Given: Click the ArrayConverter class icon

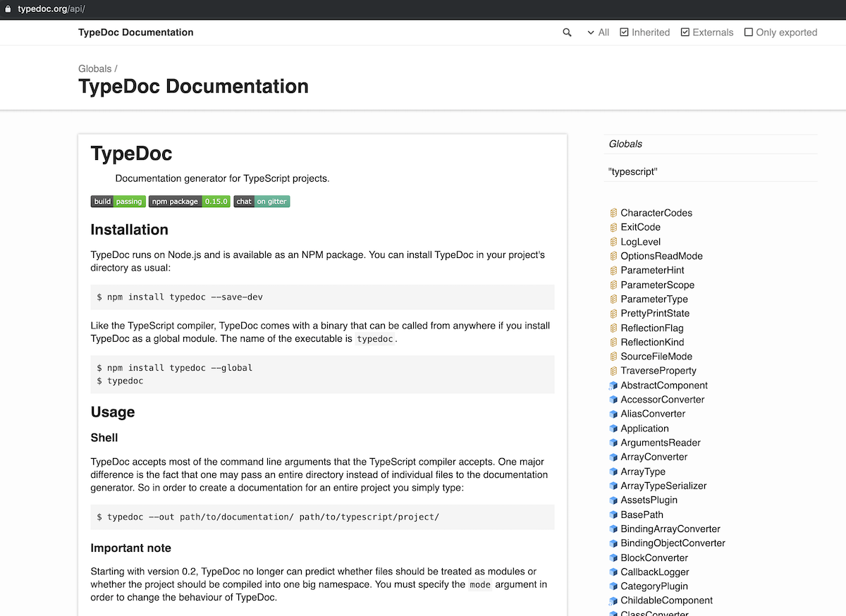Looking at the screenshot, I should click(x=613, y=457).
